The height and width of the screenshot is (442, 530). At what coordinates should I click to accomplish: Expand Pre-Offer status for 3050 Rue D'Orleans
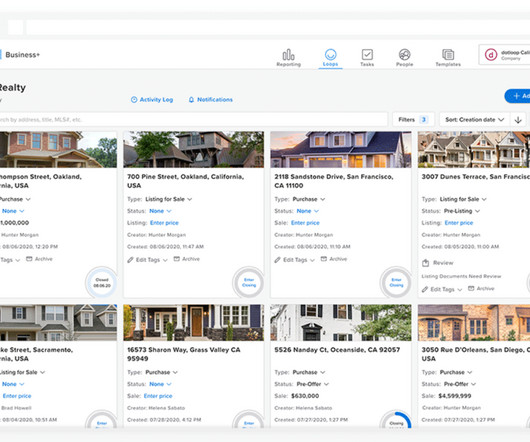coord(460,384)
